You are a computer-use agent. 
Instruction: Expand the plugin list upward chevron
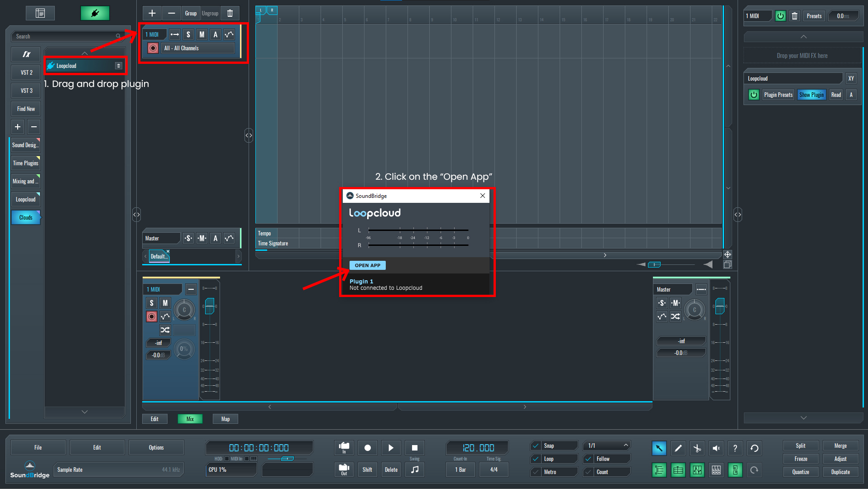[x=85, y=53]
